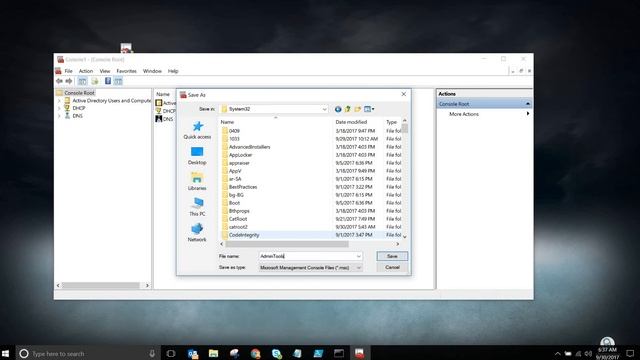Open the File name dropdown arrow
Image resolution: width=640 pixels, height=360 pixels.
pos(358,256)
